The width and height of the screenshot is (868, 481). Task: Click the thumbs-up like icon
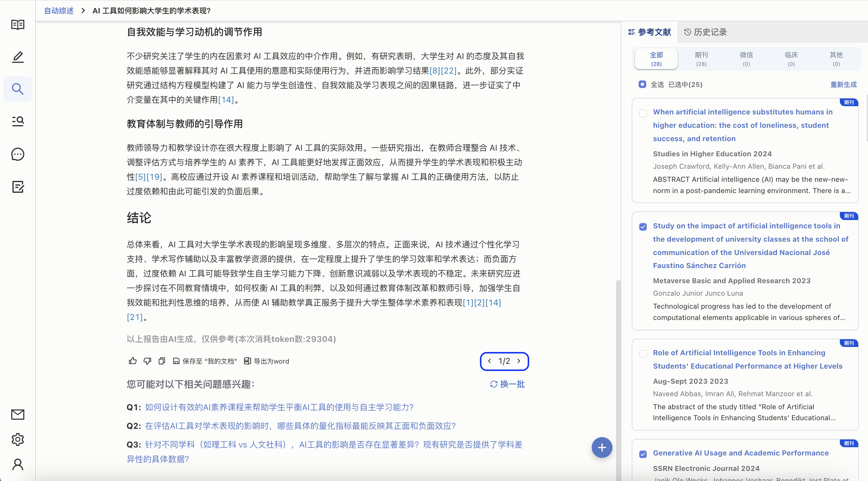coord(133,361)
